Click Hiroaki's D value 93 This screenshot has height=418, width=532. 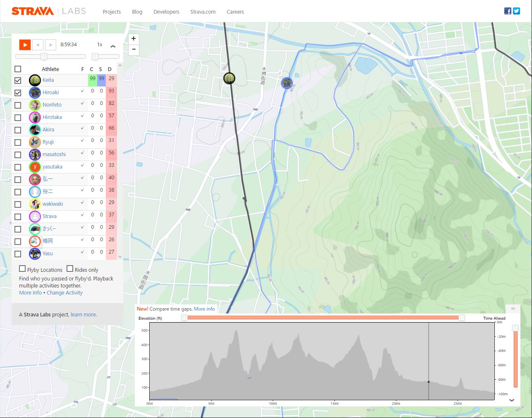111,91
